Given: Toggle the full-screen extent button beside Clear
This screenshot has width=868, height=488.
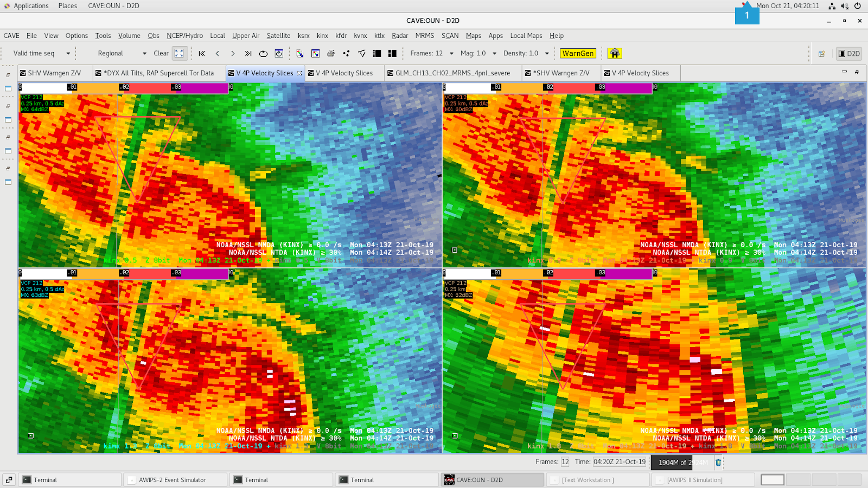Looking at the screenshot, I should [179, 53].
